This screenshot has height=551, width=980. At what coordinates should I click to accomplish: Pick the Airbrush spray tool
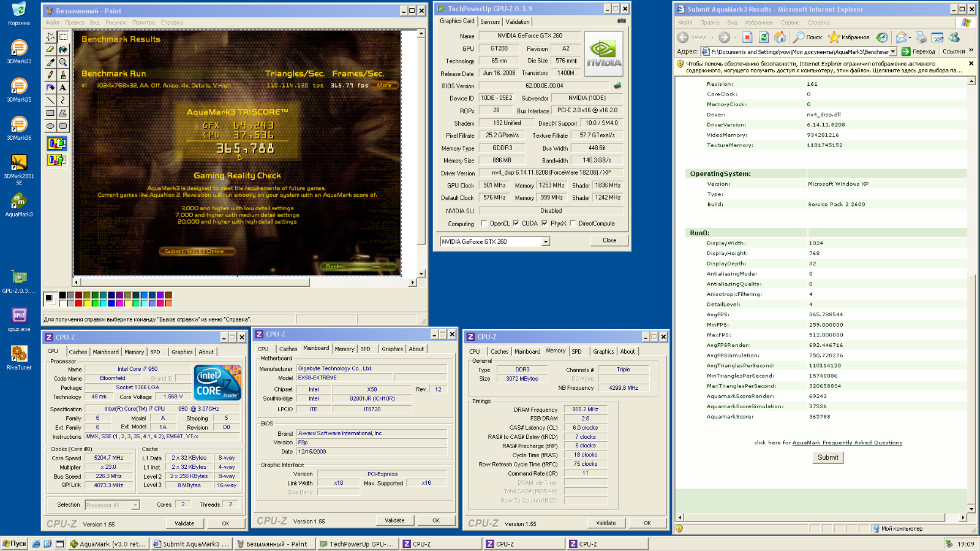pyautogui.click(x=50, y=88)
